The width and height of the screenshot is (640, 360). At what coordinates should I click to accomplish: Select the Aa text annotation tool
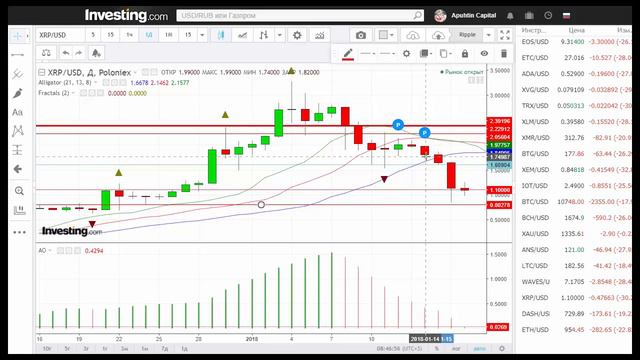click(x=18, y=112)
